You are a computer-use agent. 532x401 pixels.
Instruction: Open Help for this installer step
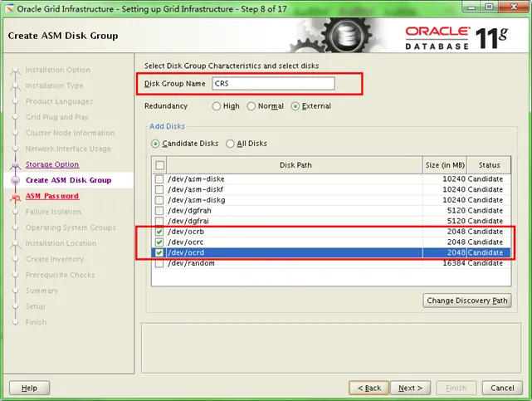29,388
